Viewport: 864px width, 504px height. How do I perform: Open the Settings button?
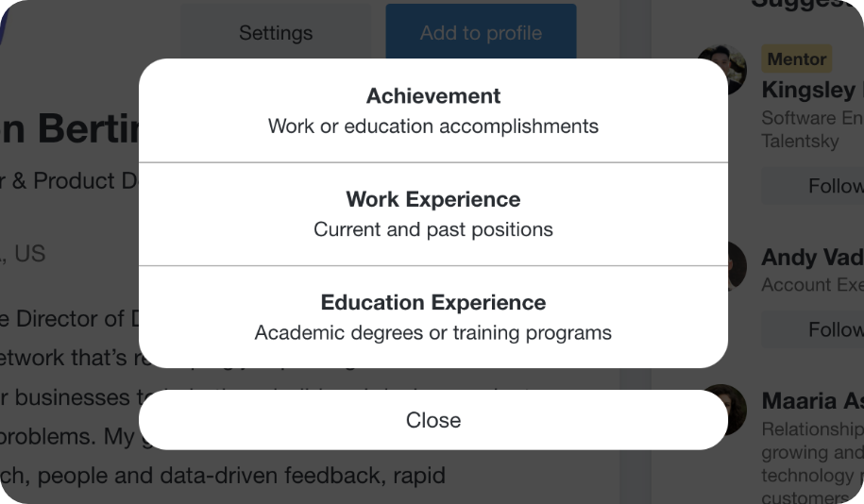tap(276, 32)
